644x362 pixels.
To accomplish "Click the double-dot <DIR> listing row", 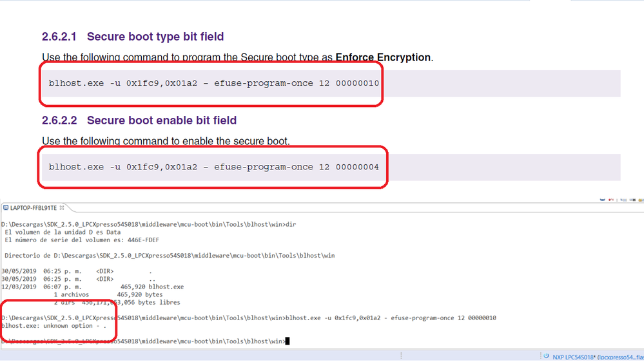I will (79, 279).
